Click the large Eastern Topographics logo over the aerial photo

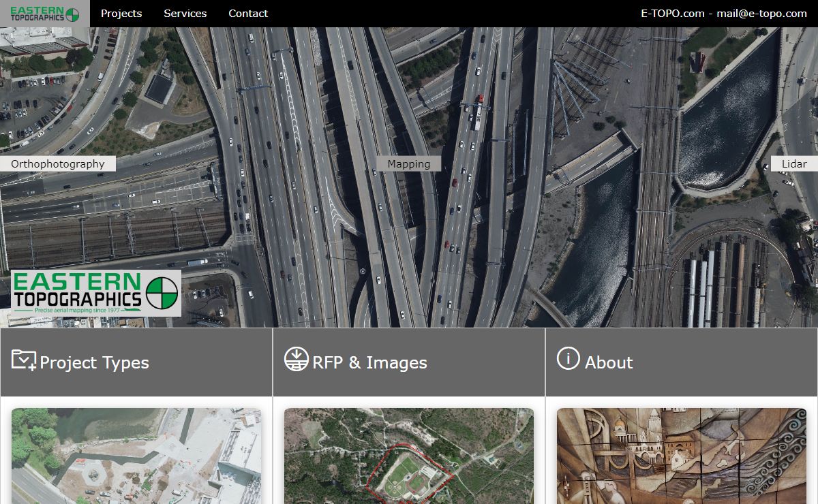(96, 293)
